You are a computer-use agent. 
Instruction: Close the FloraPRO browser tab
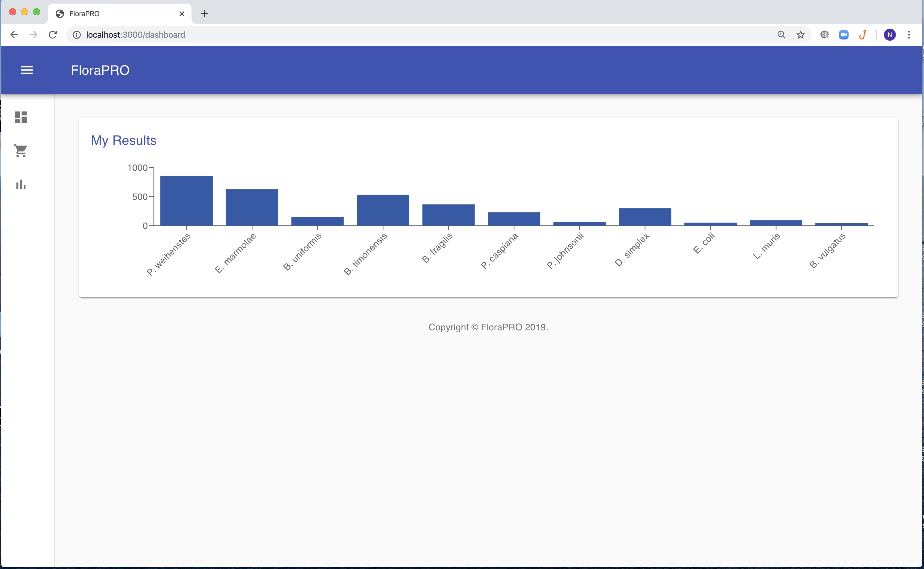tap(182, 14)
